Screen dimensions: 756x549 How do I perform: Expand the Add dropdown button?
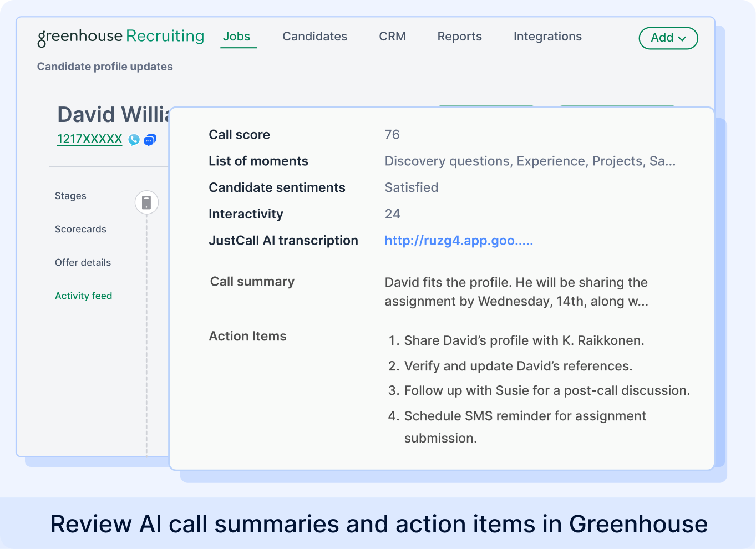tap(668, 38)
